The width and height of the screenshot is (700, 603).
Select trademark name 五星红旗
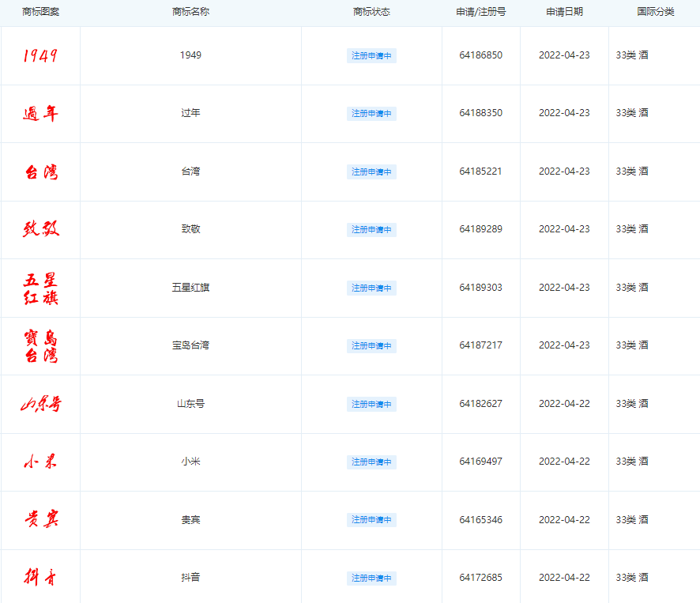coord(190,287)
